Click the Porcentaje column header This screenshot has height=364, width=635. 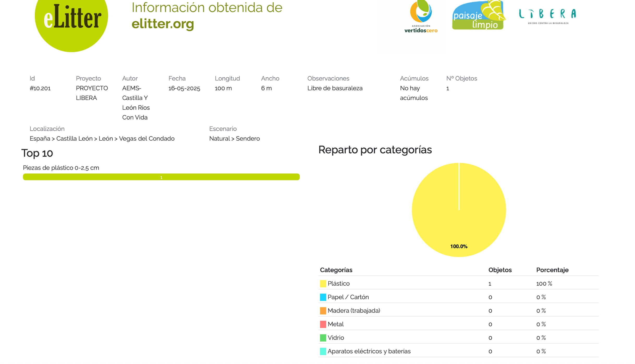pos(552,270)
